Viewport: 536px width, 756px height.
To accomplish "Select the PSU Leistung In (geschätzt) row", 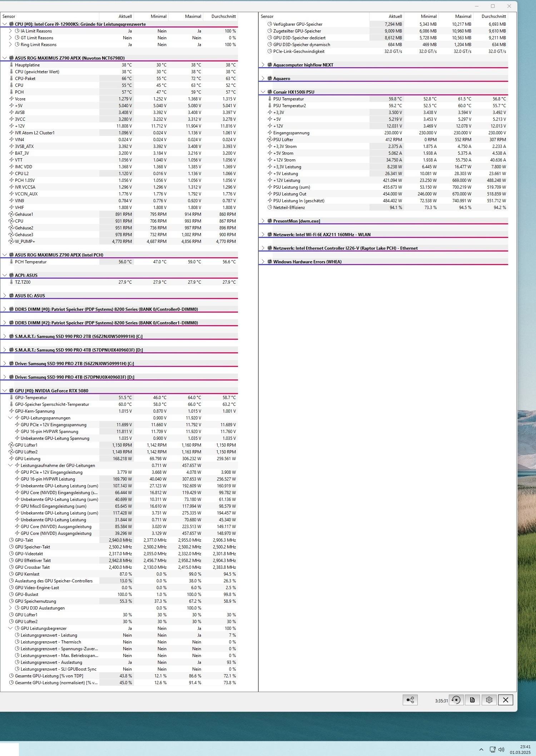I will point(383,200).
